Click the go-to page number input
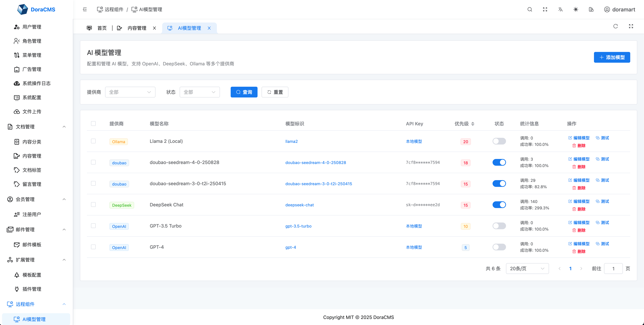Screen dimensions: 644x325 [x=613, y=269]
